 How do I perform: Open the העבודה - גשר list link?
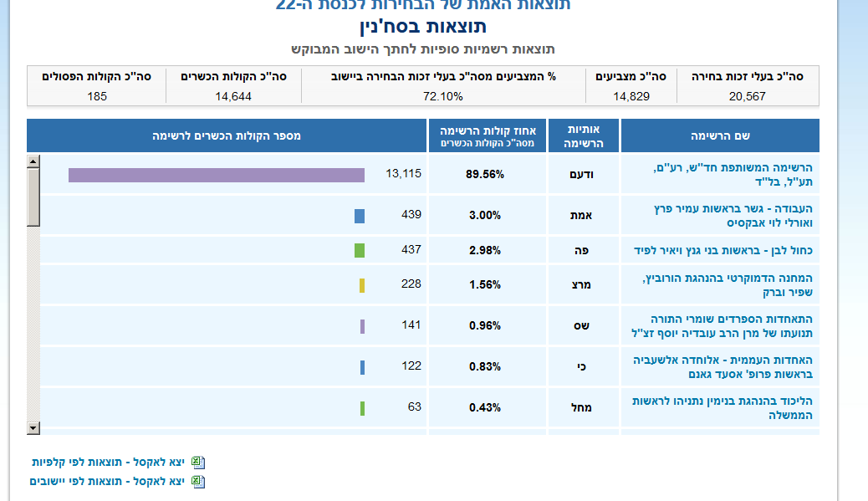point(733,215)
